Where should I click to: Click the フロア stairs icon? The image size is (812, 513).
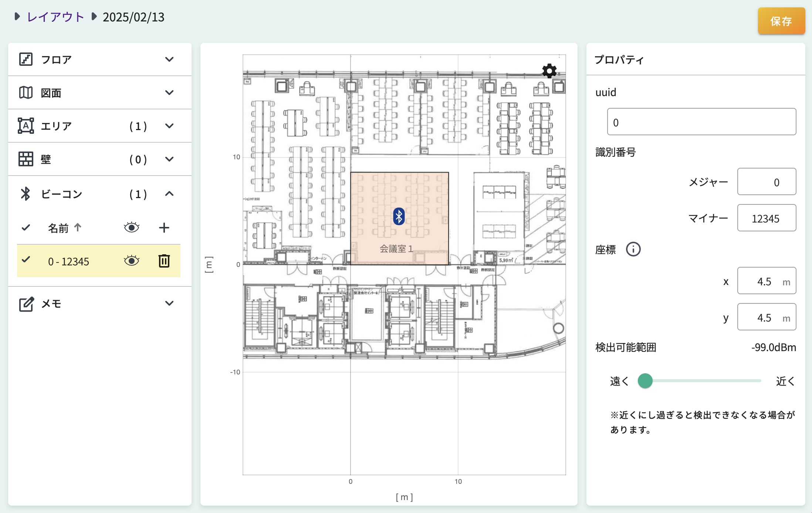[x=26, y=59]
